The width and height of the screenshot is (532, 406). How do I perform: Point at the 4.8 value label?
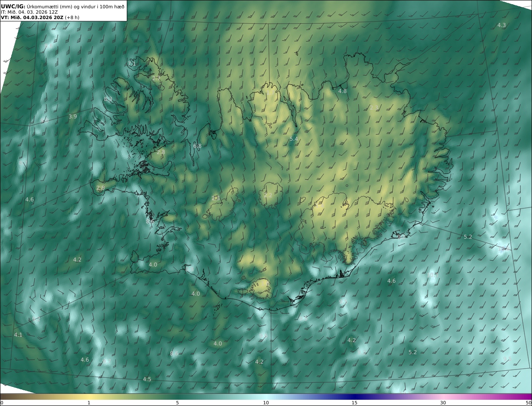point(342,91)
